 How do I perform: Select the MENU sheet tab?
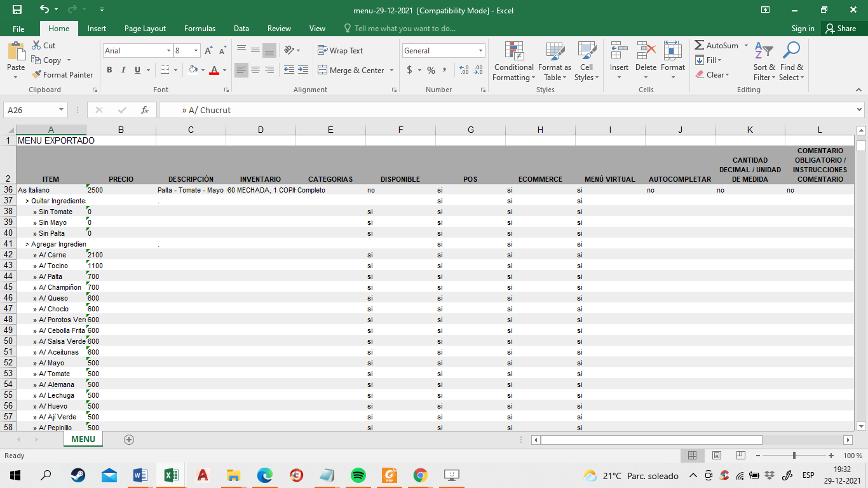[x=83, y=439]
